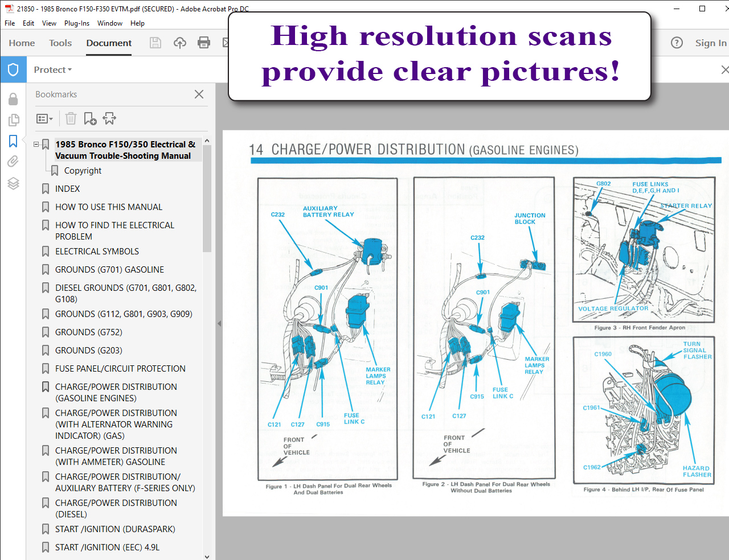Open GROUNDS (G112, G801, G903, G909) bookmark
729x560 pixels.
(124, 314)
